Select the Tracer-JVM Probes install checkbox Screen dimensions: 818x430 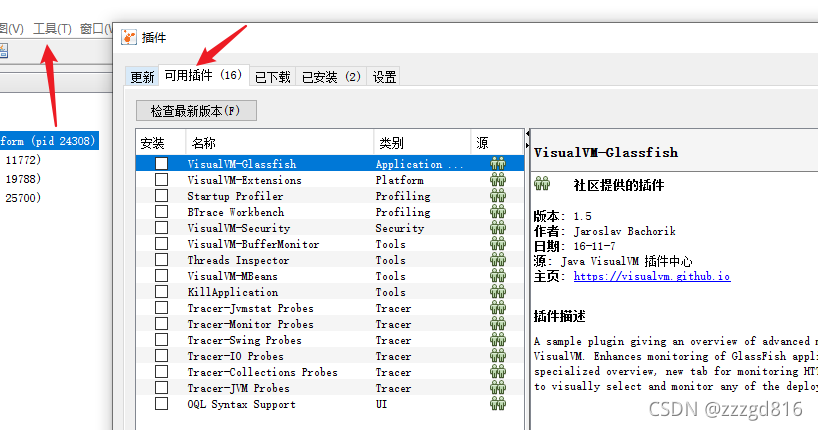(x=162, y=388)
